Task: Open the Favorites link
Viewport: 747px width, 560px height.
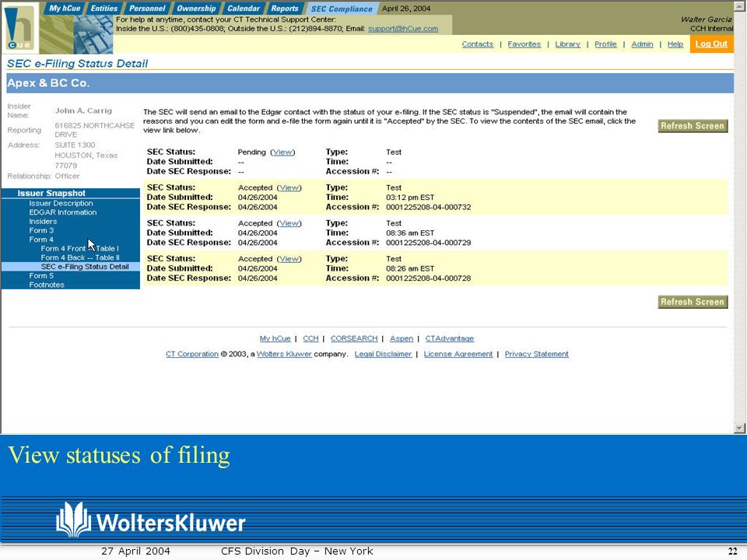Action: pos(524,44)
